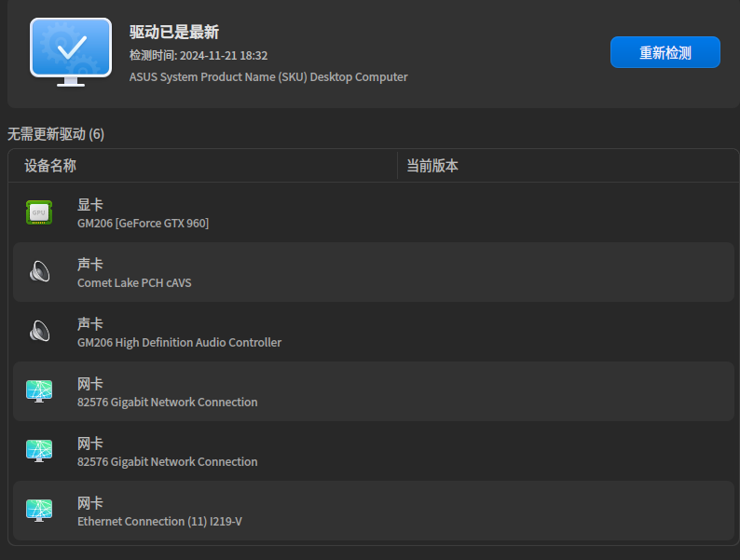Click speaker icon for Comet Lake PCH cAVS

pos(40,272)
